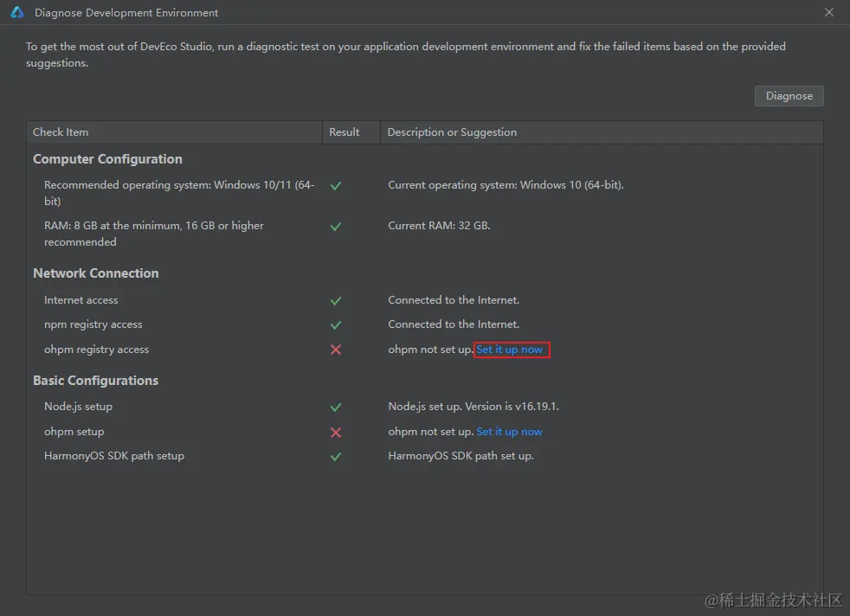Click 'Set it up now' for ohpm setup
Screen dimensions: 850x616
pyautogui.click(x=509, y=432)
